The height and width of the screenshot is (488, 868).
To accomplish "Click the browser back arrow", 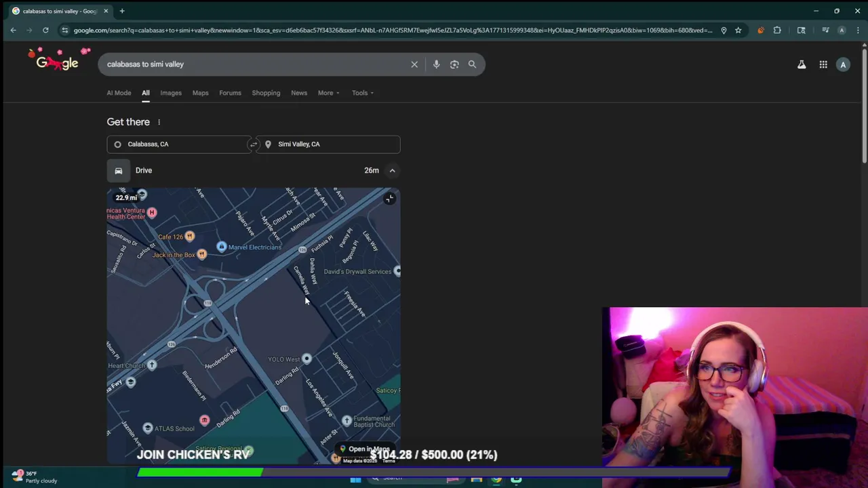I will coord(13,30).
